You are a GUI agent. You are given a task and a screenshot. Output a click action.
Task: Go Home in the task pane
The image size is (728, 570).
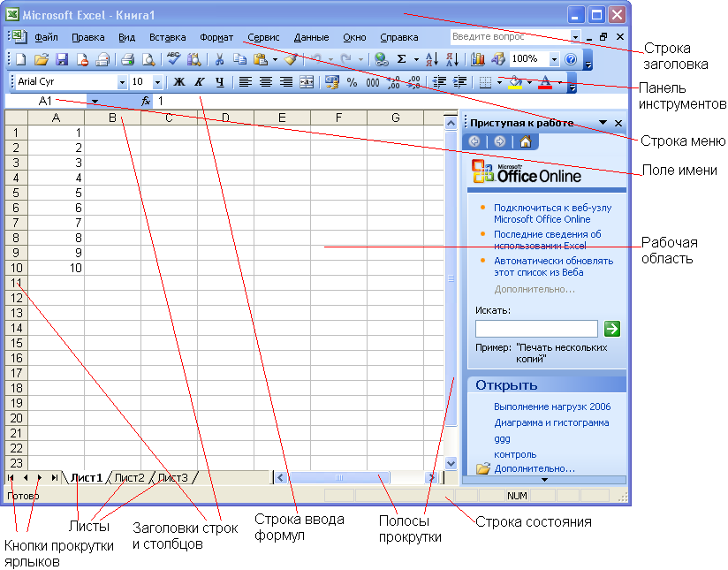coord(526,141)
